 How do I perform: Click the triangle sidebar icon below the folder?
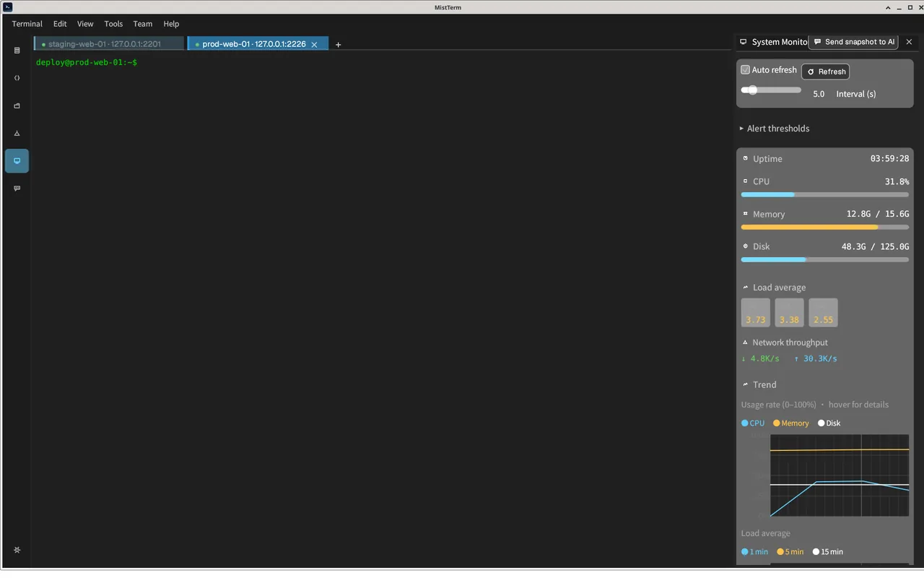pyautogui.click(x=17, y=133)
